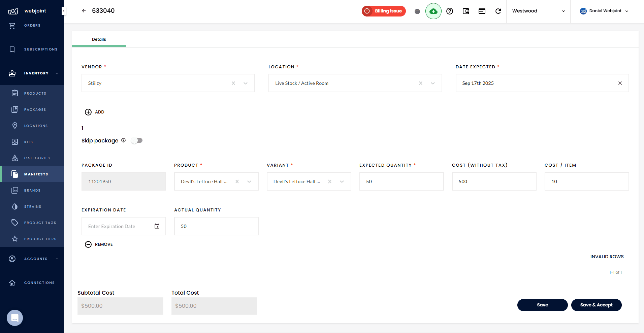Click the Orders cart icon
The width and height of the screenshot is (644, 333).
pyautogui.click(x=12, y=26)
